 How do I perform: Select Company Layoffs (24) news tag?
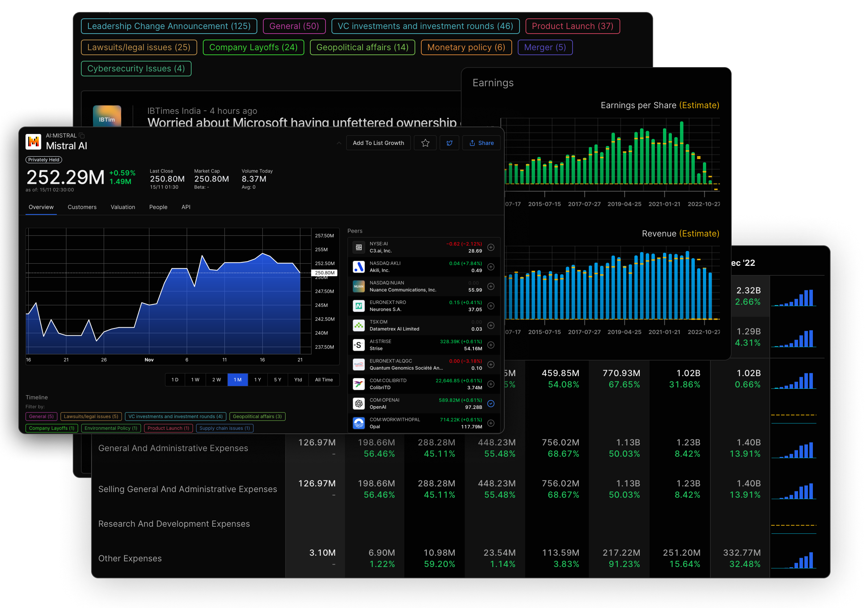tap(253, 47)
